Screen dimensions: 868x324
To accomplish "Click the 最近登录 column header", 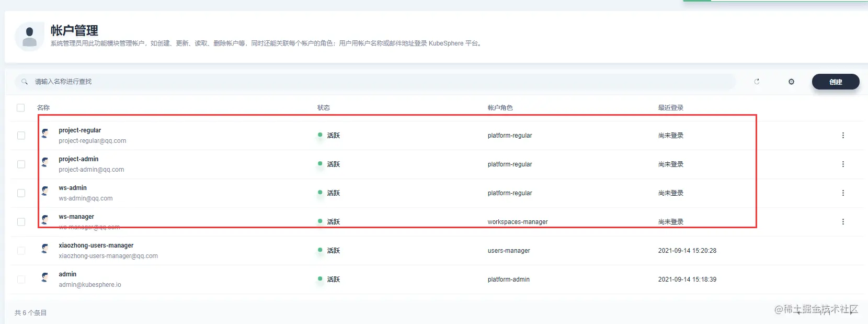I will 671,108.
